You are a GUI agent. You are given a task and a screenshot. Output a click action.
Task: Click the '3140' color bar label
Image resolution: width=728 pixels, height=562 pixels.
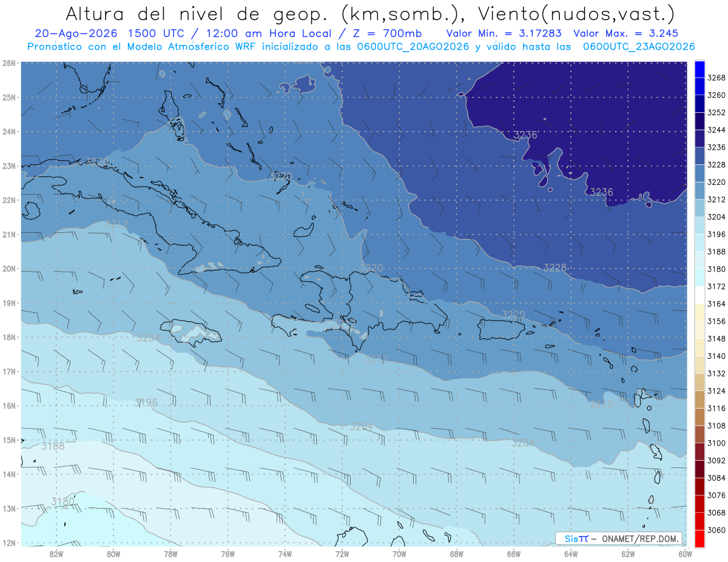coord(716,356)
